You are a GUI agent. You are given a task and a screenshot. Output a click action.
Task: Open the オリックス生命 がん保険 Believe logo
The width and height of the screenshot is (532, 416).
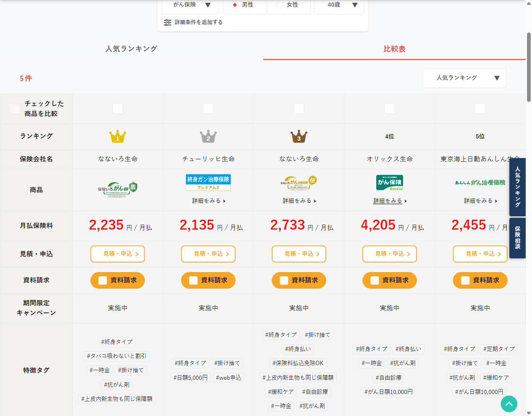(x=389, y=183)
